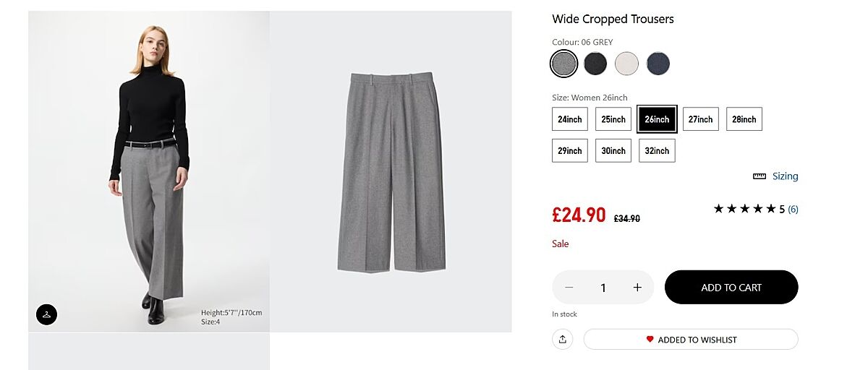
Task: Click the ruler icon beside Sizing
Action: [759, 176]
